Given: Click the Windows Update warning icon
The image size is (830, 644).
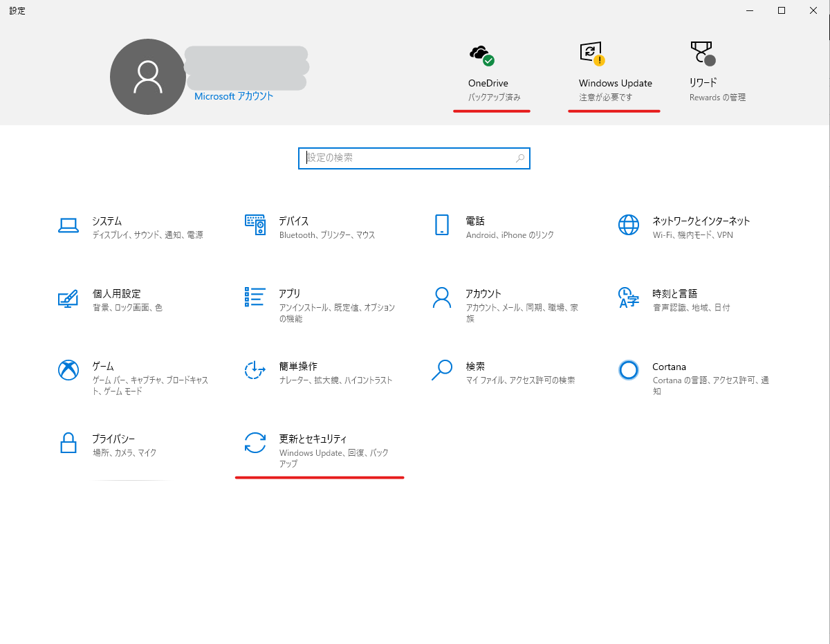Looking at the screenshot, I should tap(592, 54).
